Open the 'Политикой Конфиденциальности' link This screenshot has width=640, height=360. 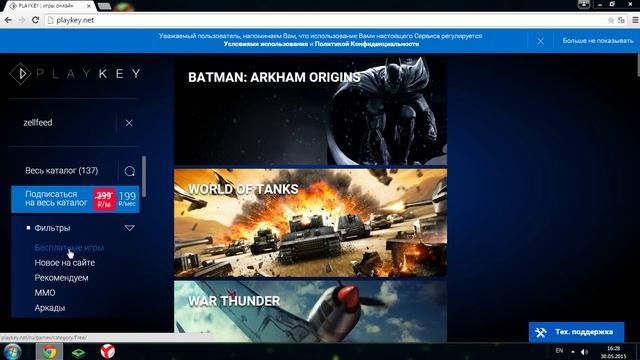click(x=367, y=44)
